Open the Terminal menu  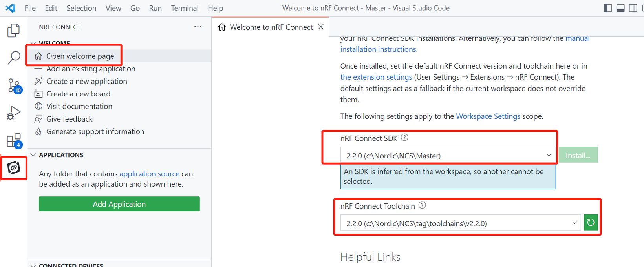(185, 8)
